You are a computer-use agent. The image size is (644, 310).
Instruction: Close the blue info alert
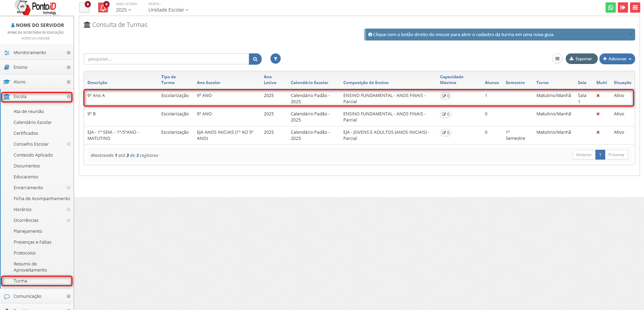(630, 35)
